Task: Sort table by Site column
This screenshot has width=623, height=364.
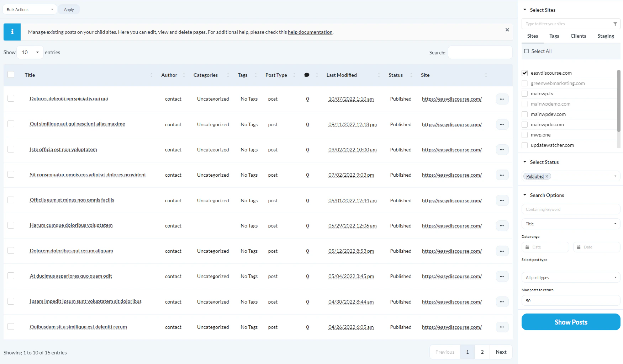Action: (x=425, y=75)
